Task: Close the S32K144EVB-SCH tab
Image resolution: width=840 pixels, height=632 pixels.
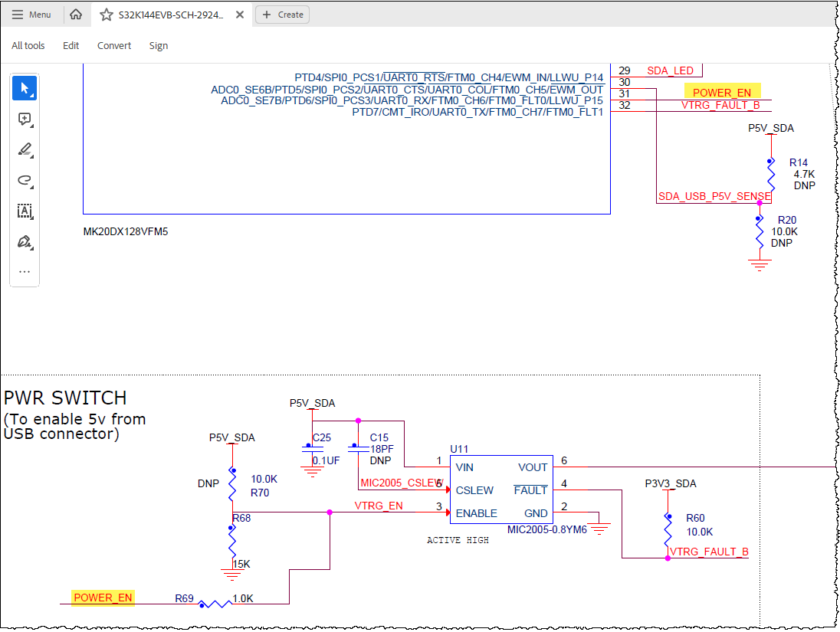Action: [x=240, y=15]
